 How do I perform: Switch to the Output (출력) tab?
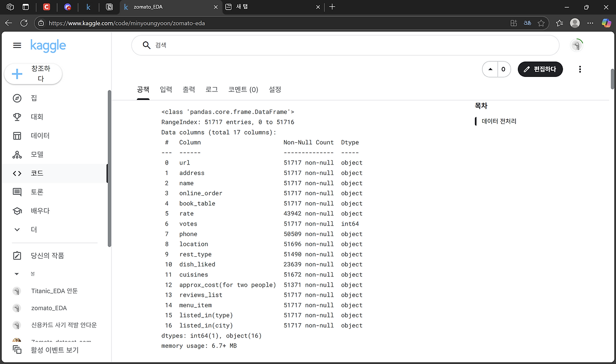[189, 89]
